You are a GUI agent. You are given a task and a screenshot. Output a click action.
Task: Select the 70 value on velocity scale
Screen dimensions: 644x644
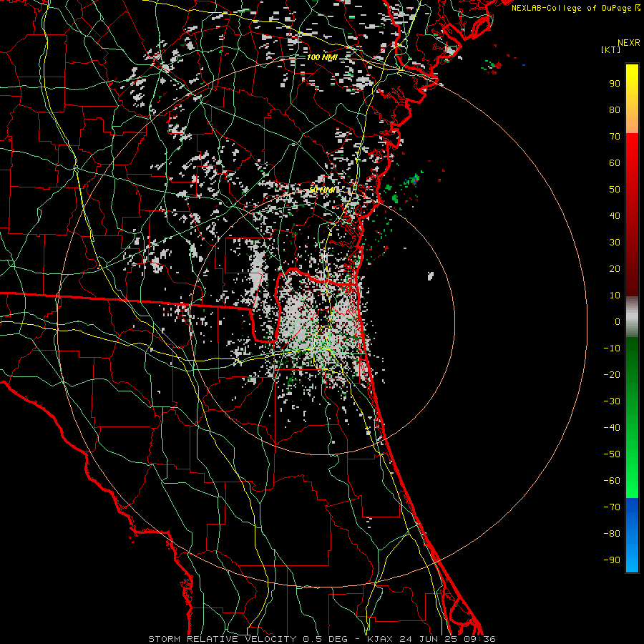click(615, 137)
